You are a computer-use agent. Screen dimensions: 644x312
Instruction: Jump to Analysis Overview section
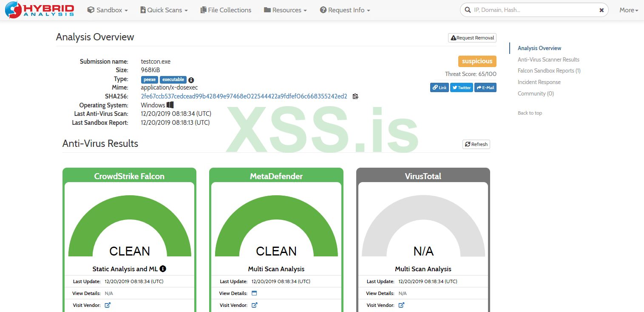[x=539, y=48]
